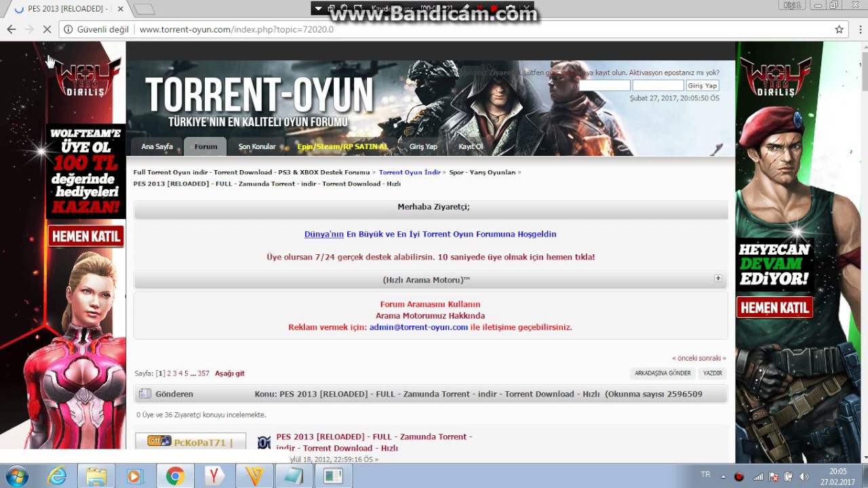Open Giriş Yap in the navigation bar

pos(423,146)
